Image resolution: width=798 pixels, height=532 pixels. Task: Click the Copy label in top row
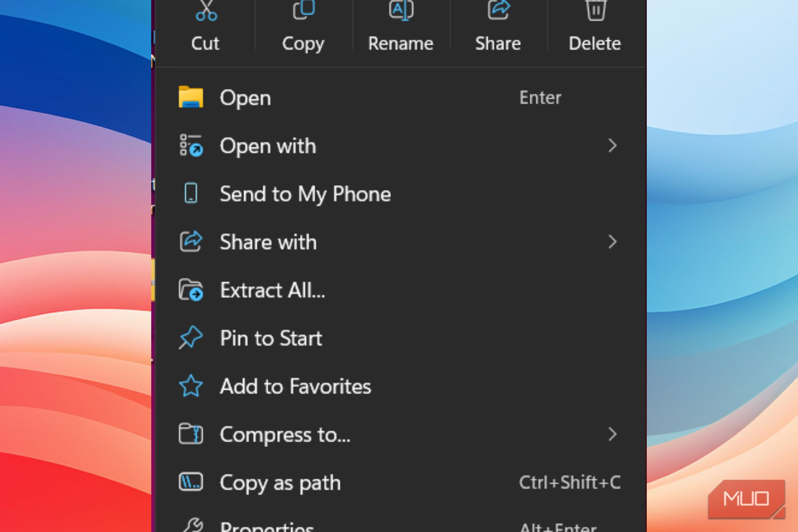tap(303, 44)
